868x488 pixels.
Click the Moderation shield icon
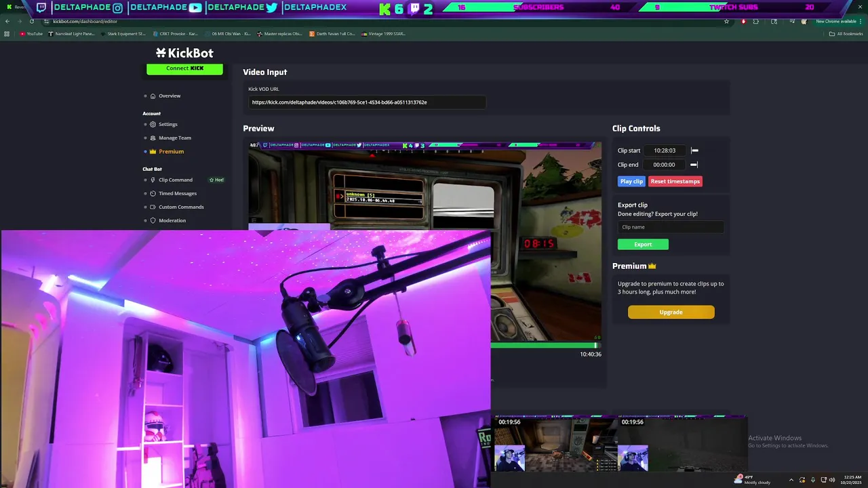pyautogui.click(x=153, y=221)
